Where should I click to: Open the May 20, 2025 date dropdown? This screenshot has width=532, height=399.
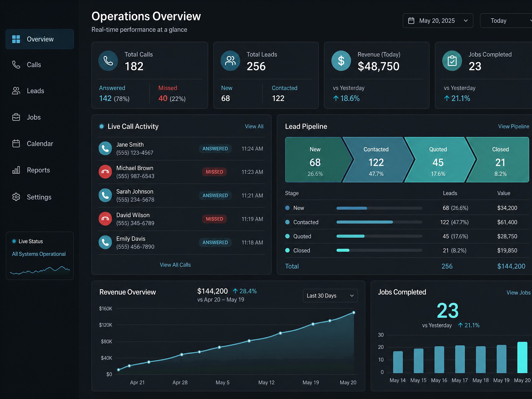click(438, 21)
